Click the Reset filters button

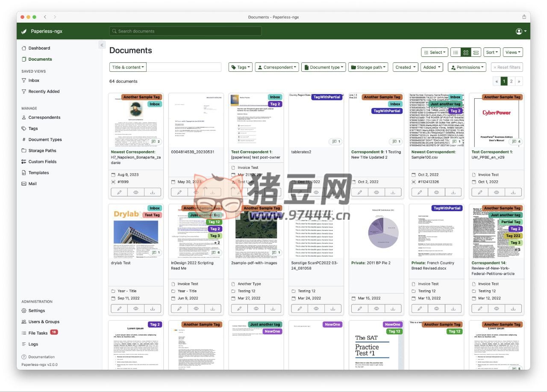point(507,67)
